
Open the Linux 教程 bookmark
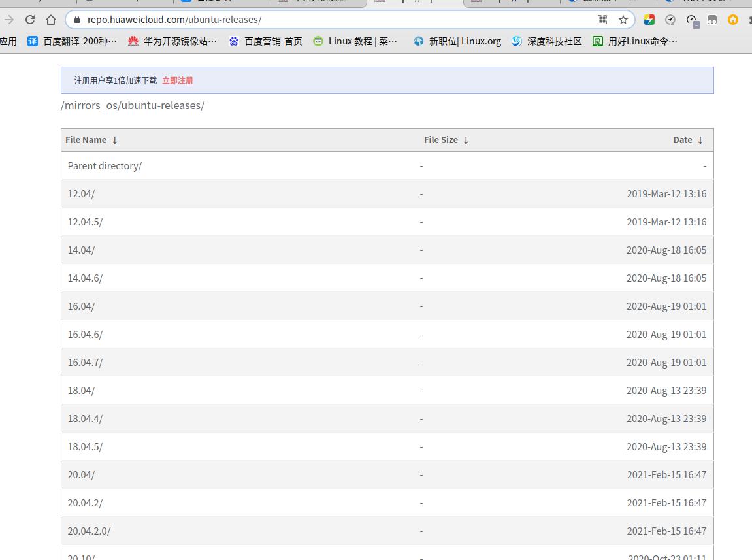(x=355, y=41)
